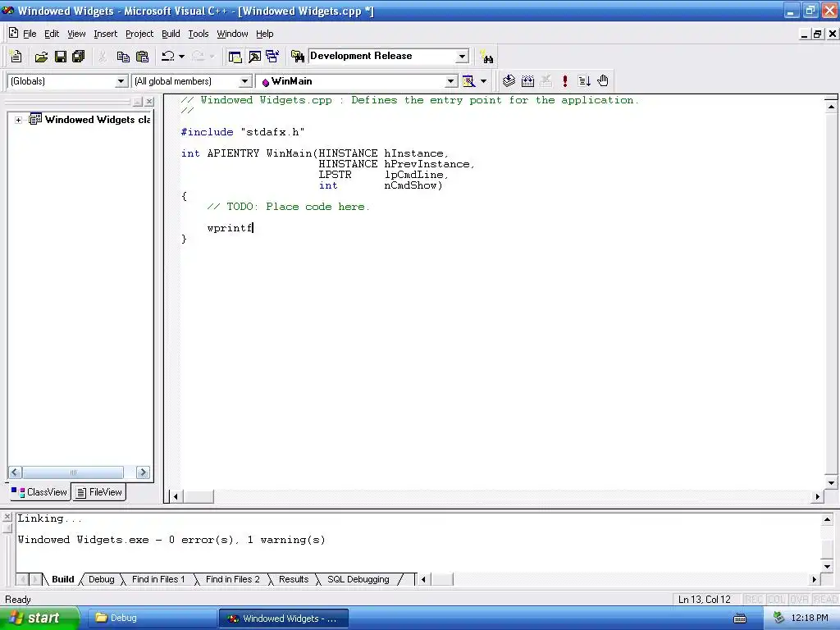Viewport: 840px width, 630px height.
Task: Open the Edit menu
Action: [52, 34]
